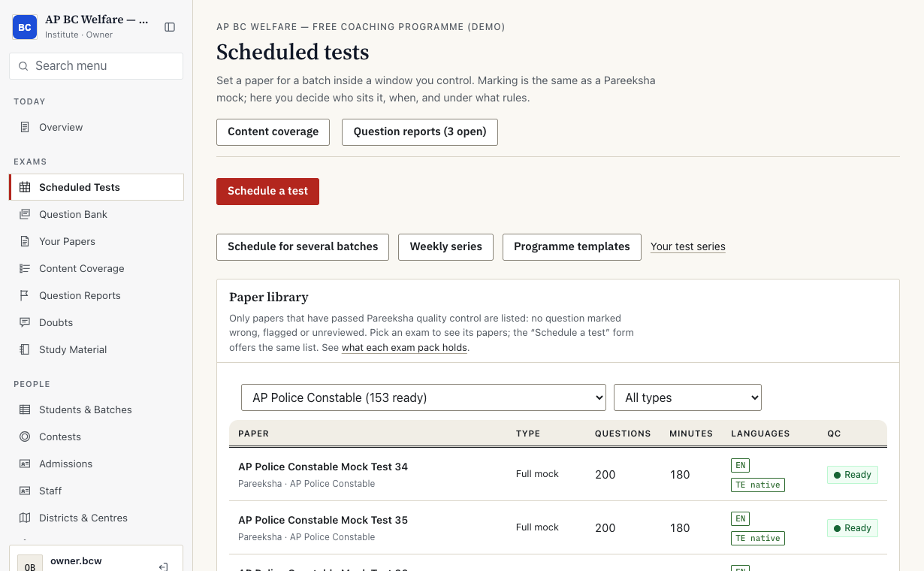
Task: Click the Admissions card icon
Action: pos(25,464)
